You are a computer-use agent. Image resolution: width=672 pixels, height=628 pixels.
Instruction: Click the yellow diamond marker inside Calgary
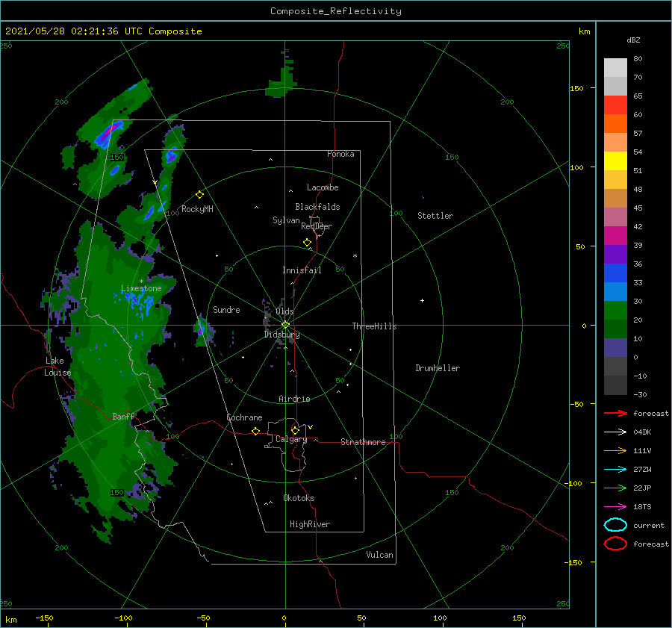[295, 430]
